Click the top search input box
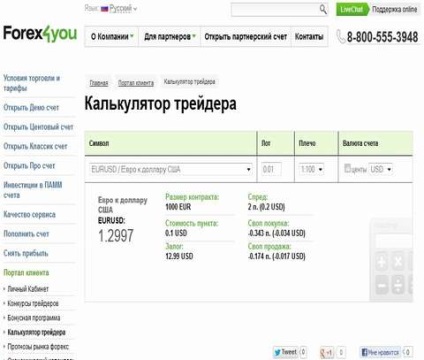The image size is (424, 360). [279, 10]
